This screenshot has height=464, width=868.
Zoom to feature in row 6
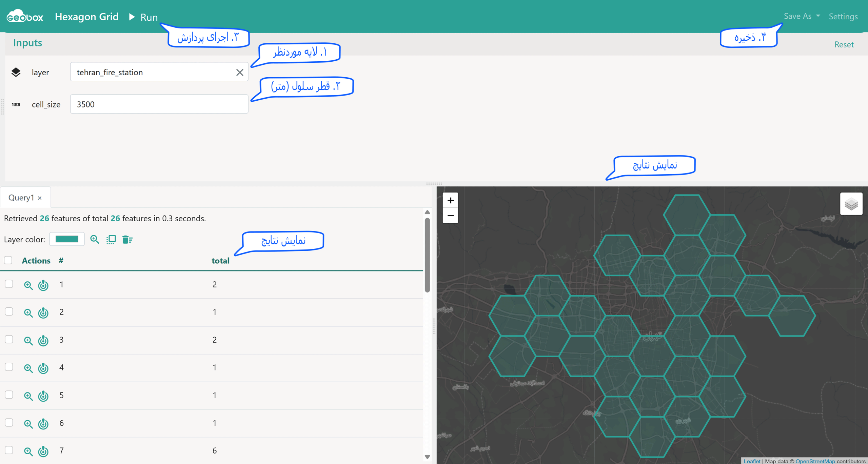click(28, 424)
